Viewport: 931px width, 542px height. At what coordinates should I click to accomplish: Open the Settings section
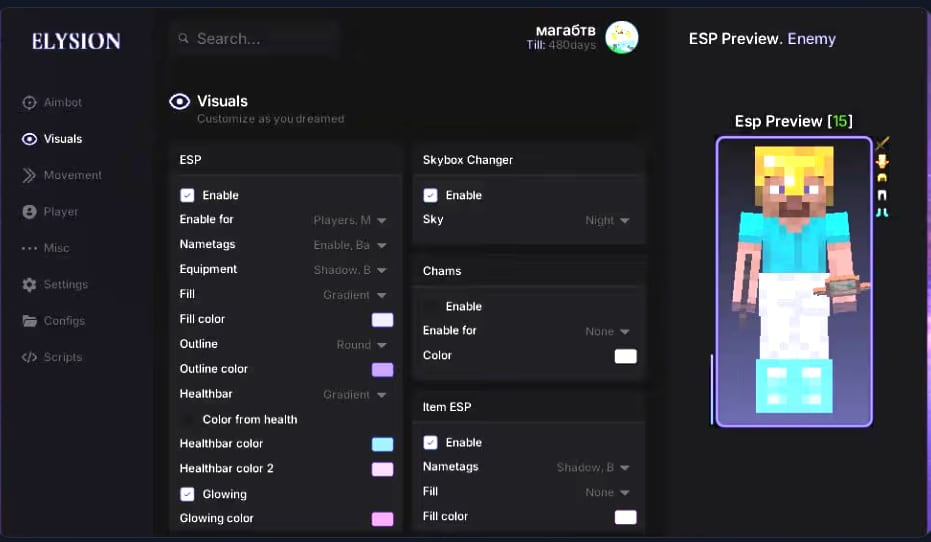tap(55, 284)
